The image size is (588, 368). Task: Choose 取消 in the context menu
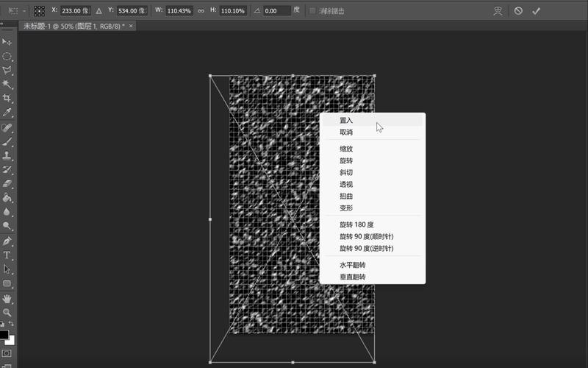(x=373, y=132)
